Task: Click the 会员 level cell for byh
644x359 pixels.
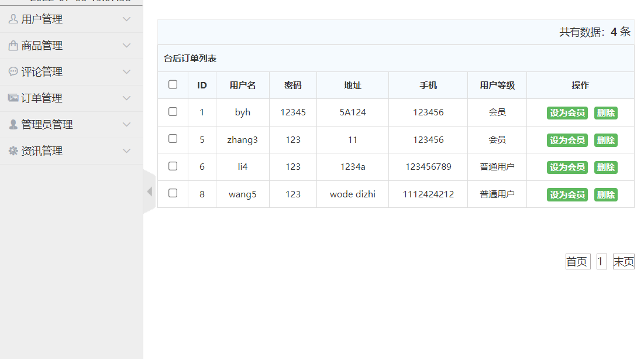Action: (x=497, y=112)
